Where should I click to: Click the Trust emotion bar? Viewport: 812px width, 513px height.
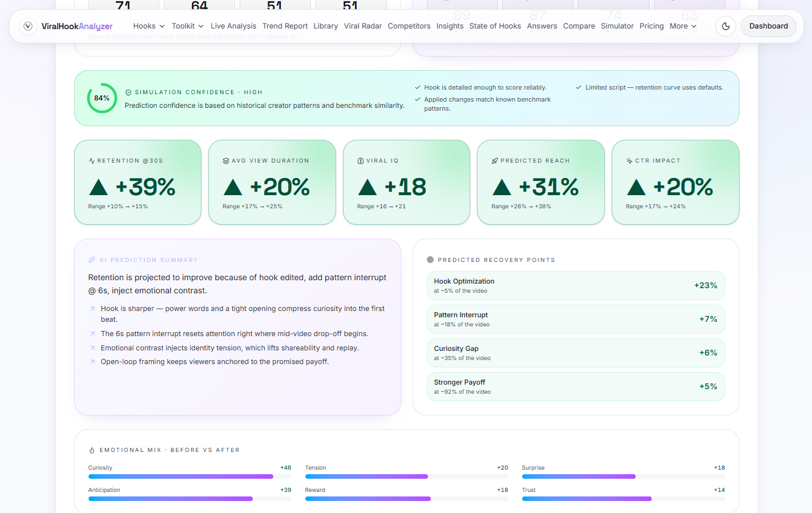pyautogui.click(x=623, y=499)
